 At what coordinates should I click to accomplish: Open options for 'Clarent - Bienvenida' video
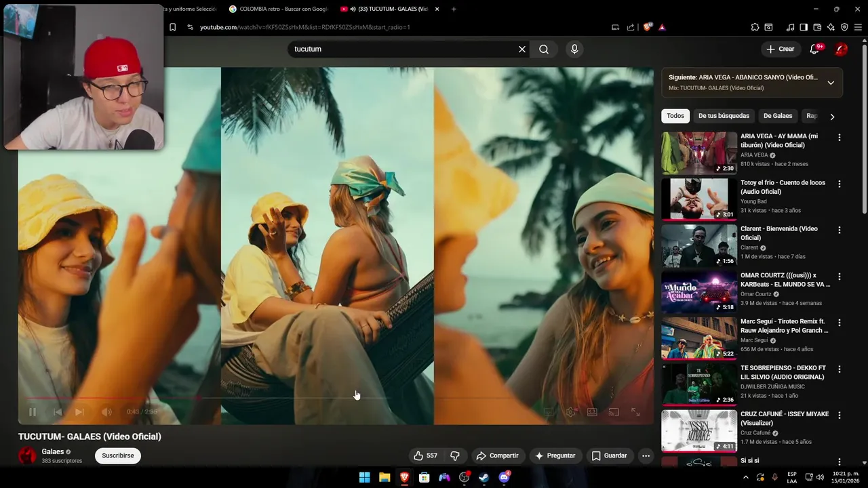pos(840,230)
